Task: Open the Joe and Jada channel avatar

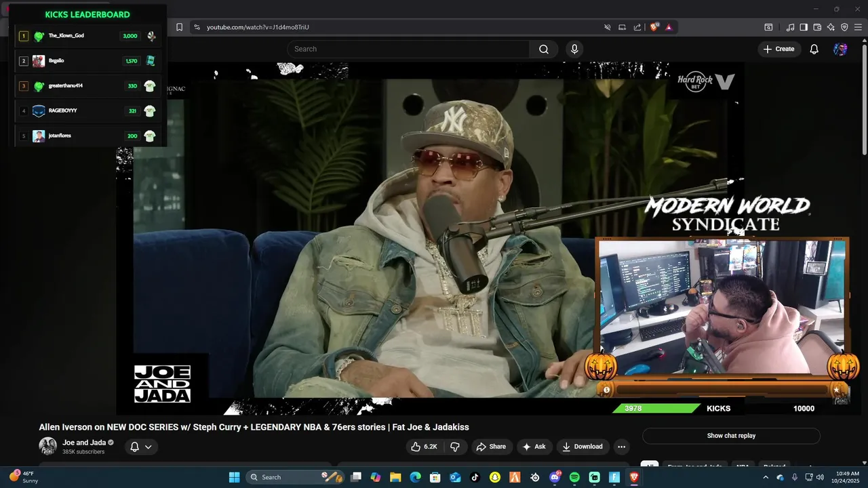Action: (x=47, y=446)
